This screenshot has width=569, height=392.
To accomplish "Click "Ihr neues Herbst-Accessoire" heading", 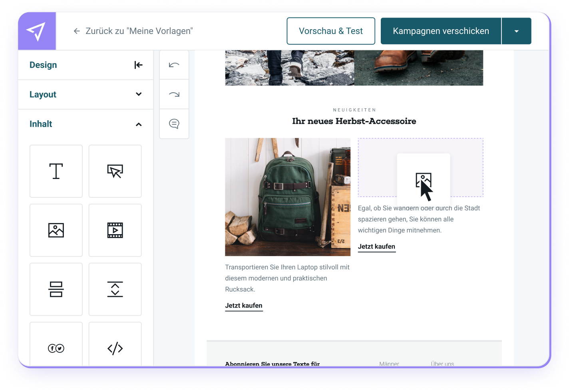I will point(354,121).
